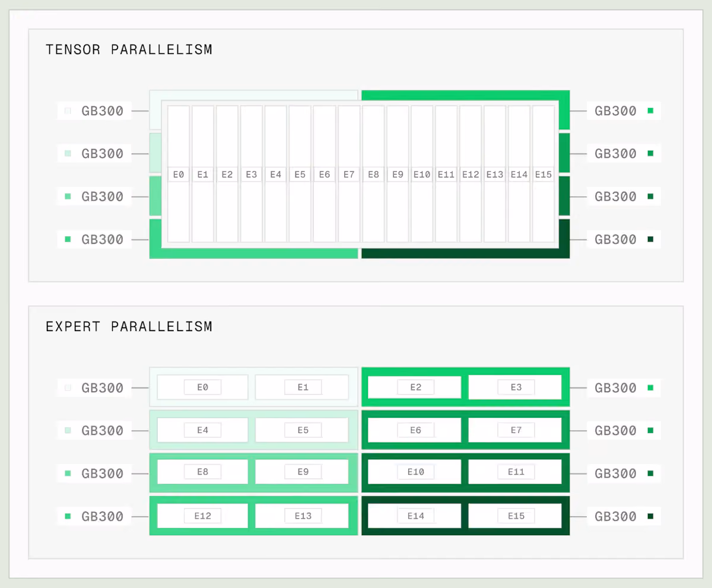Select E14 column label in Tensor Parallelism
712x588 pixels.
[519, 174]
